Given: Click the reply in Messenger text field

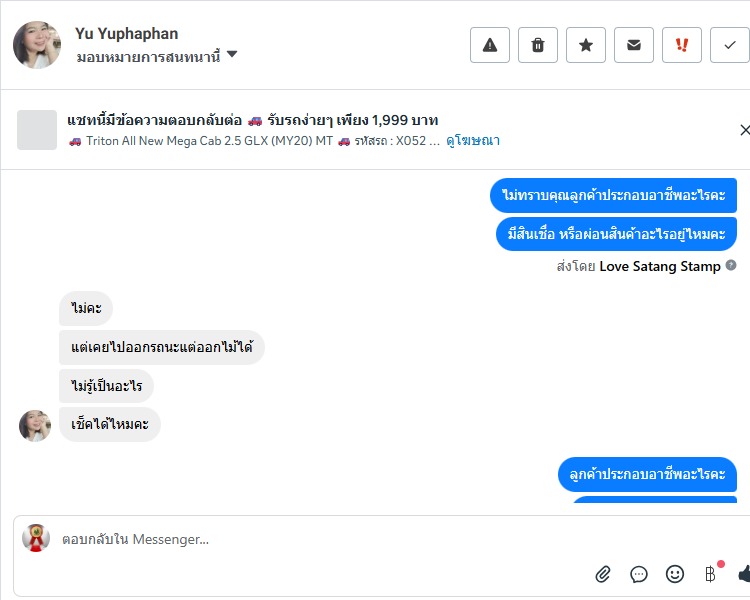Looking at the screenshot, I should coord(300,540).
